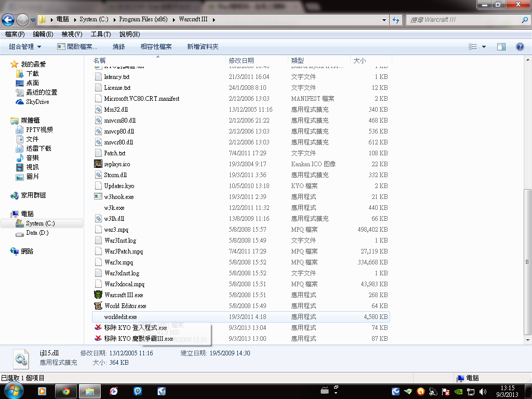This screenshot has height=399, width=532.
Task: Click 相容性檔案 toolbar button
Action: click(x=156, y=47)
